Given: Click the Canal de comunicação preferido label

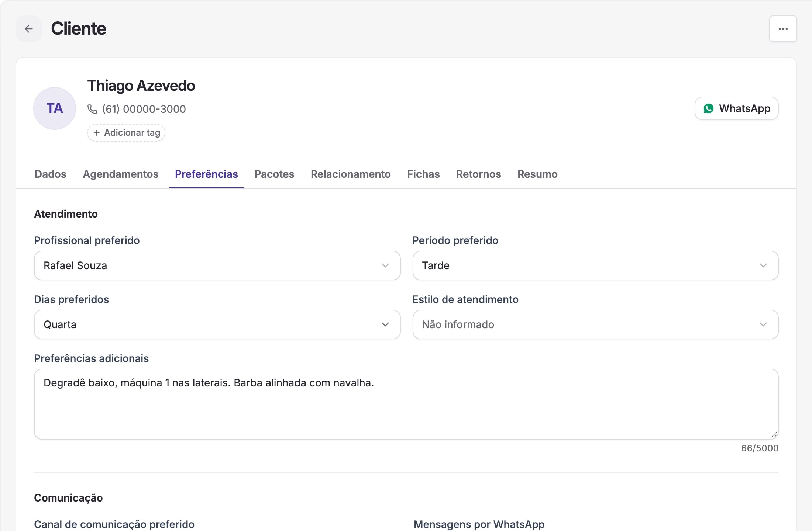Looking at the screenshot, I should (x=114, y=524).
